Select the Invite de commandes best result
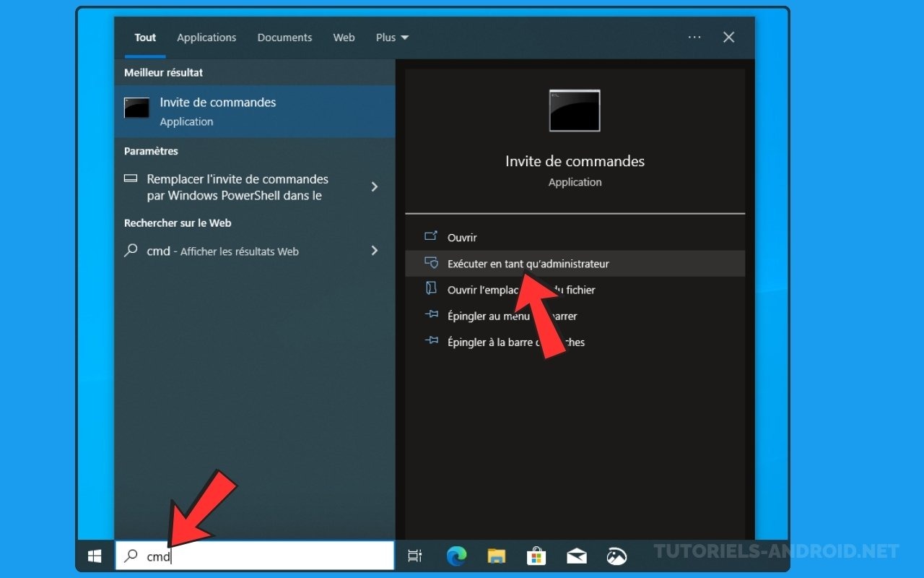This screenshot has height=578, width=924. coord(255,111)
